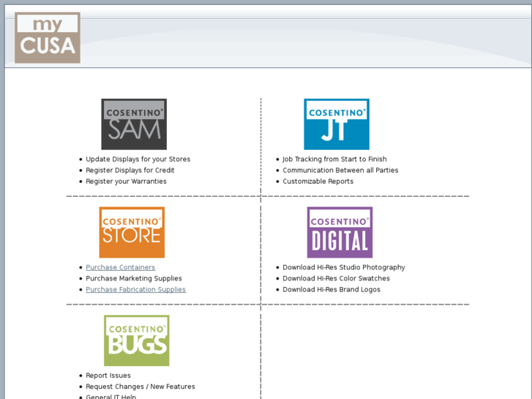Screen dimensions: 532x399
Task: Click 'Report Issues' item
Action: tap(108, 376)
